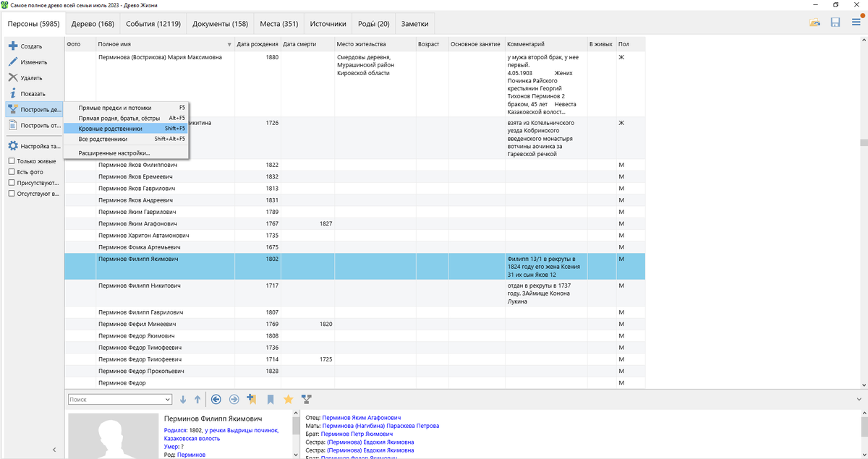Click the main table vertical scrollbar thumb
This screenshot has width=868, height=459.
863,142
